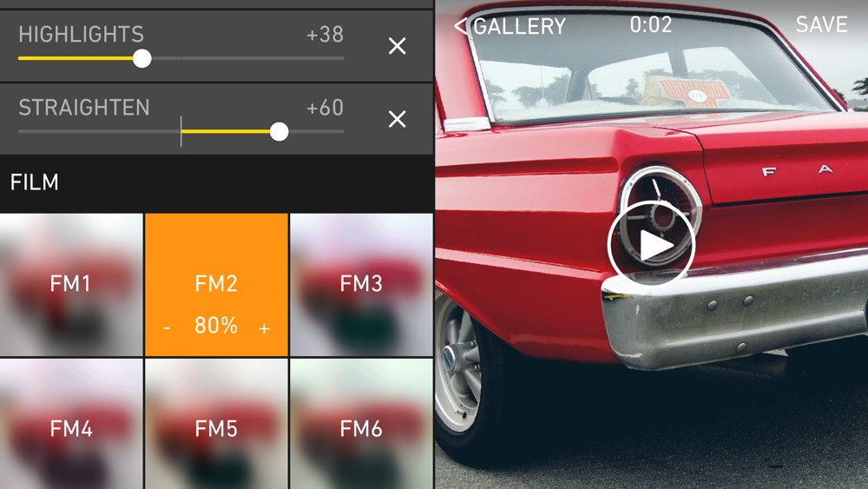868x489 pixels.
Task: Play the video preview
Action: (651, 244)
